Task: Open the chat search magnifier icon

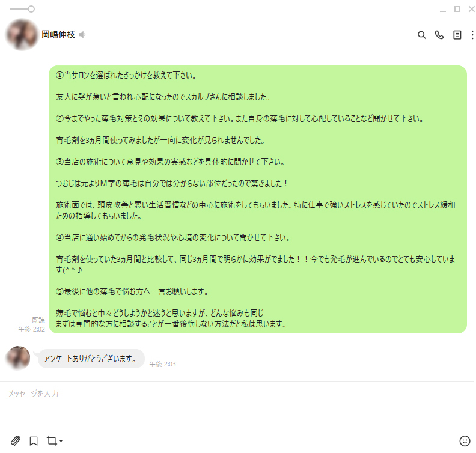Action: tap(421, 35)
